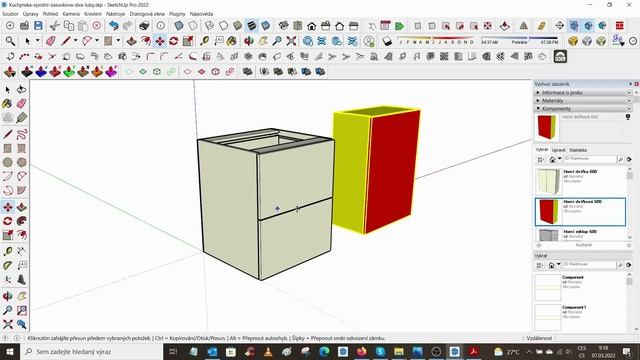Click the black dome extension icon
Viewport: 640px width, 360px height.
pos(560,56)
